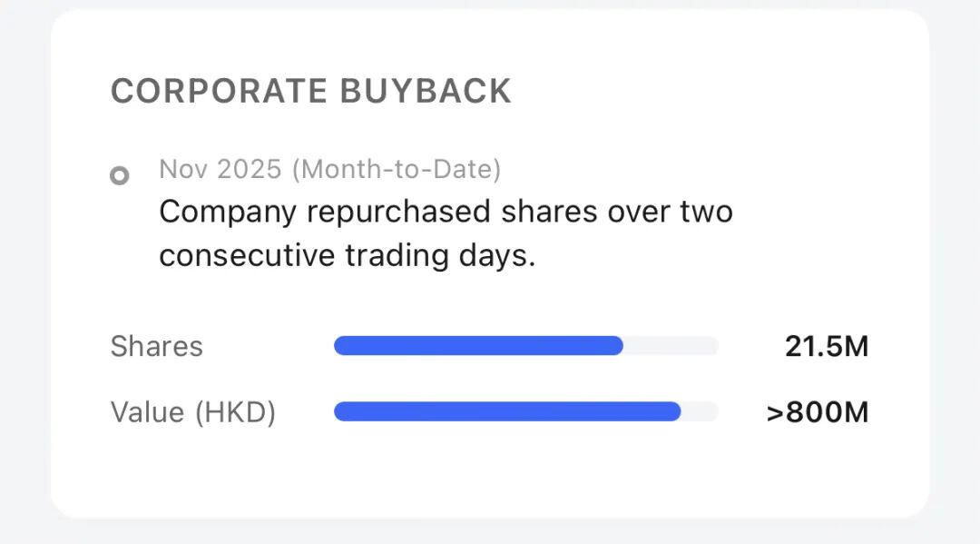Click the >800M value figure

coord(818,412)
